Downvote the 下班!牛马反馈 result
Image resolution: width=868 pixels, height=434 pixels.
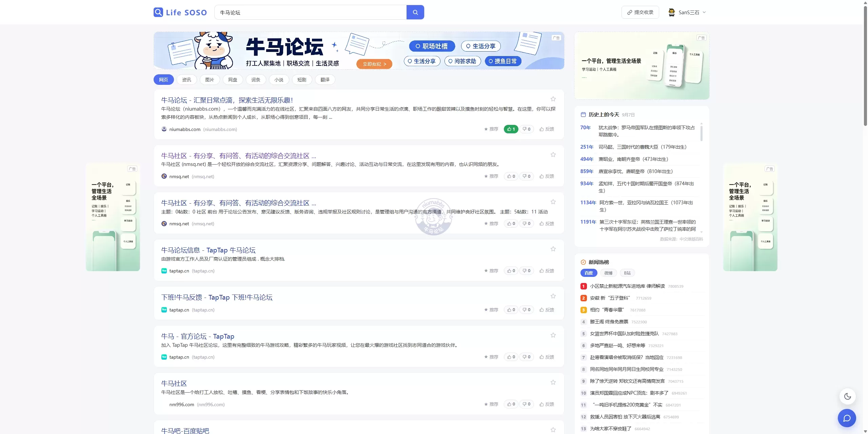(x=527, y=310)
